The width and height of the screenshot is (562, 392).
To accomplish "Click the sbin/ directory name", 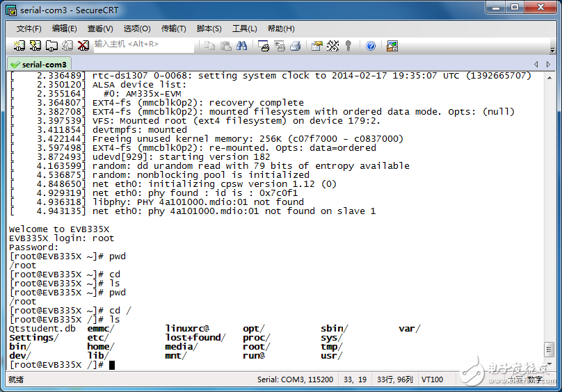I will (335, 329).
